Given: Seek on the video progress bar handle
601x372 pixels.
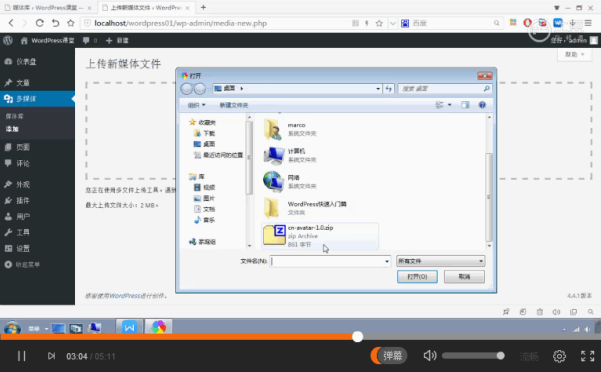Looking at the screenshot, I should pyautogui.click(x=357, y=337).
